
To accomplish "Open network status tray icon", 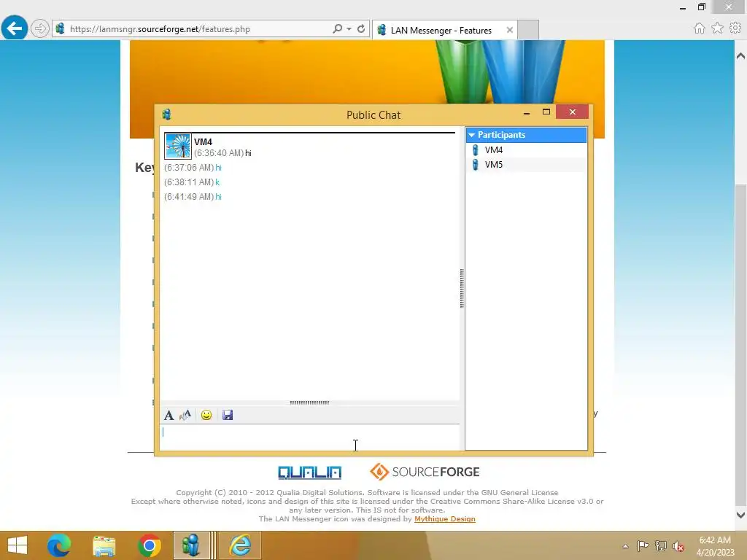I will (x=660, y=545).
